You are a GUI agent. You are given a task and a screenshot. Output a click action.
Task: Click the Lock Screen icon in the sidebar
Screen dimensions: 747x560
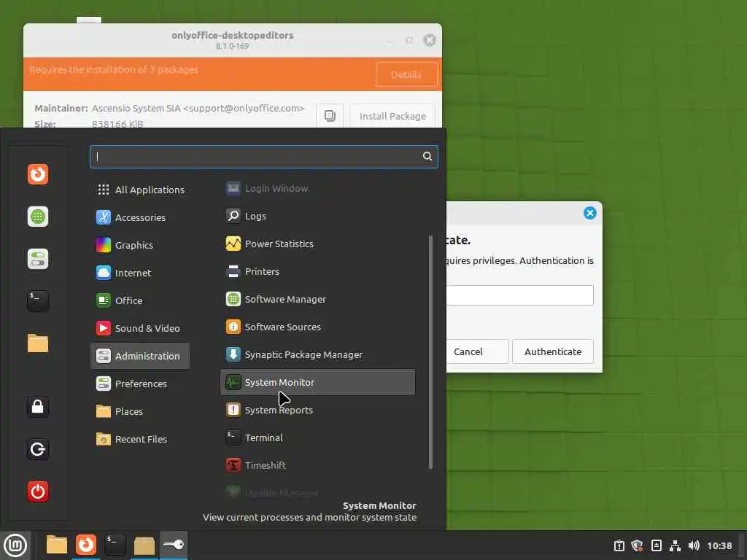38,407
